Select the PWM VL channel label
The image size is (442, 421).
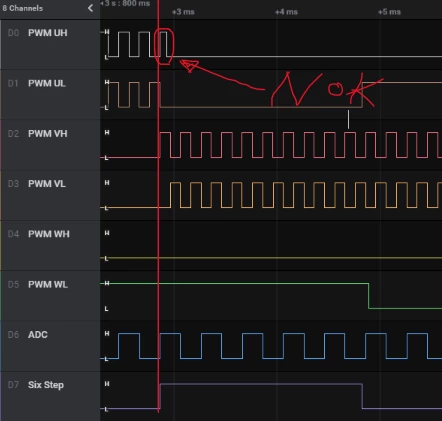[47, 184]
